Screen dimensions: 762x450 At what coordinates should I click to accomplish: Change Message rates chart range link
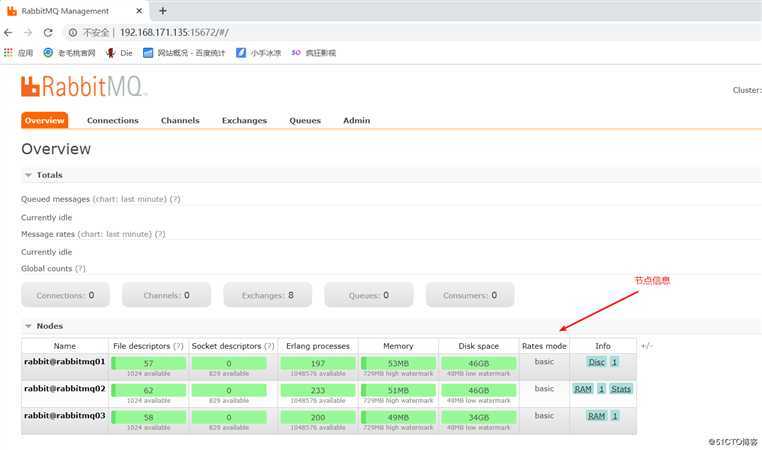[115, 234]
